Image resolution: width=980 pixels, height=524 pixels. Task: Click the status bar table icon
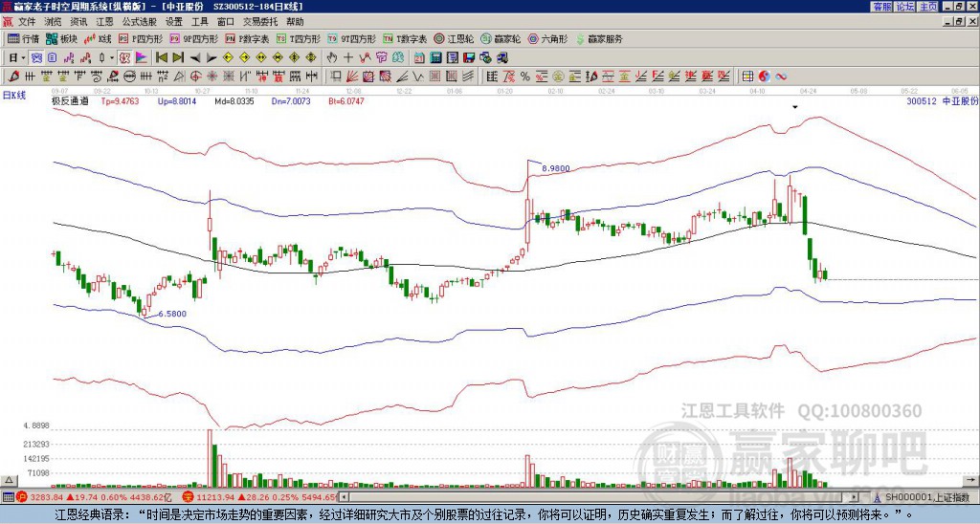(8, 498)
